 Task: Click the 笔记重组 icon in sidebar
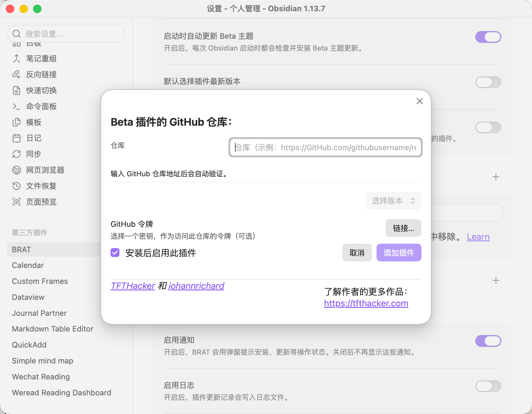pos(17,59)
